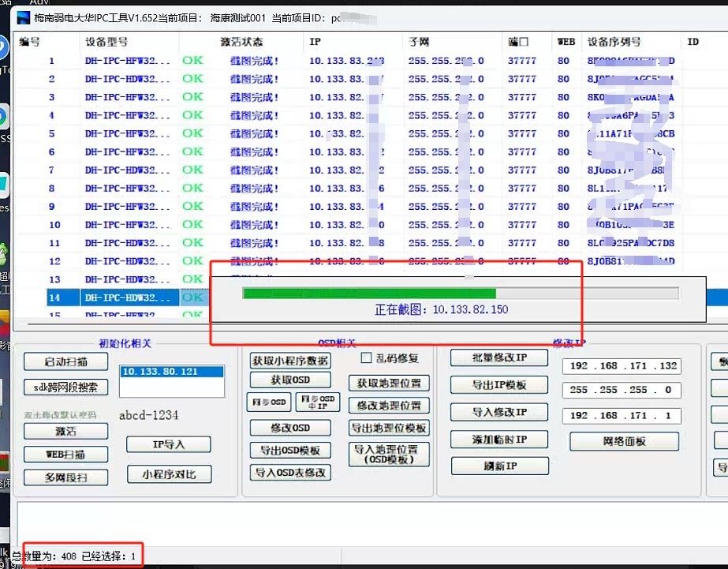This screenshot has width=728, height=569.
Task: Select 10.133.80.121 in the IP list box
Action: click(172, 372)
